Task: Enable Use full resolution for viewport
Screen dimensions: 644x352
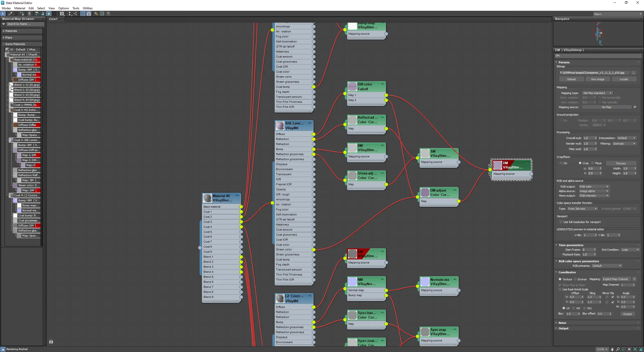Action: 561,222
